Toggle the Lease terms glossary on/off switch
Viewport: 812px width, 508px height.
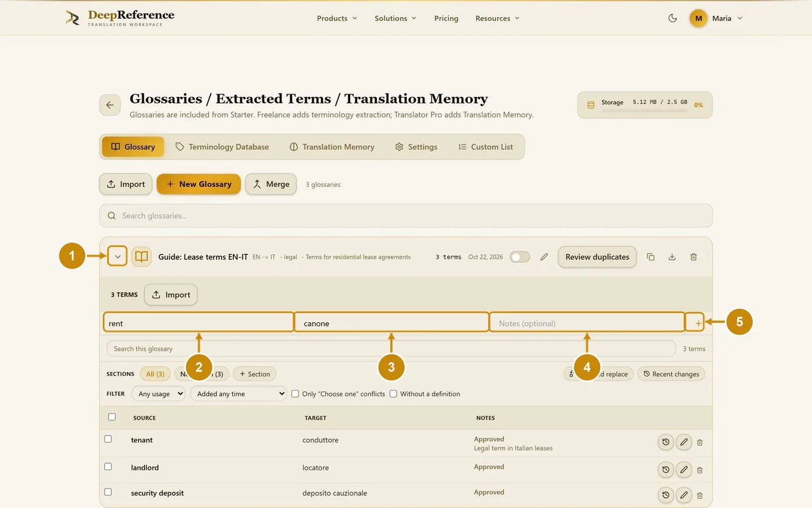pos(520,257)
